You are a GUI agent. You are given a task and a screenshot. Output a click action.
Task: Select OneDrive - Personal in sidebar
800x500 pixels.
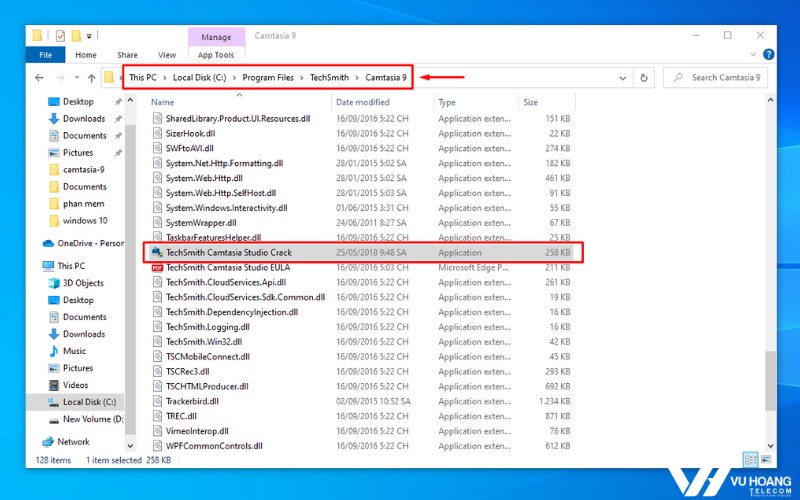[84, 243]
